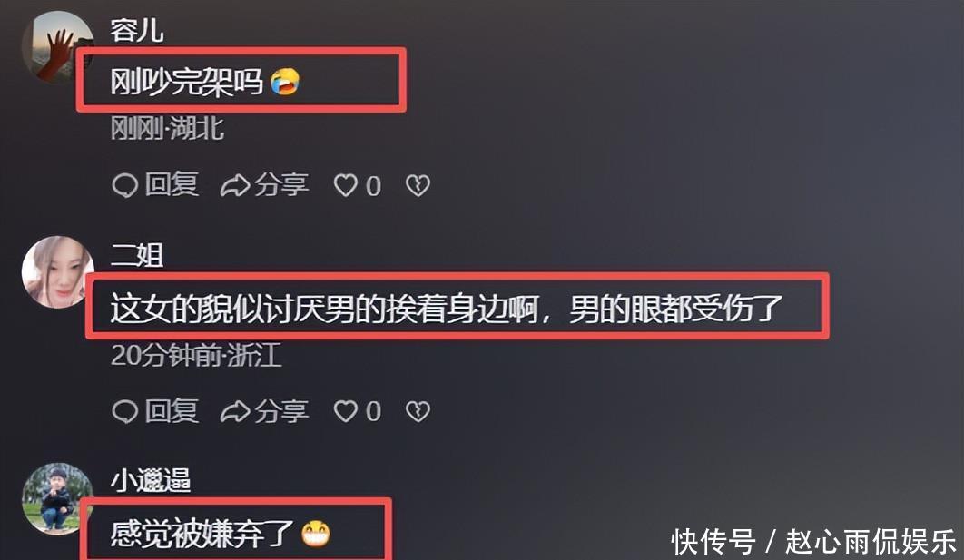Click the reply bubble icon under 二姐's comment
Viewport: 964px width, 560px height.
pos(124,411)
